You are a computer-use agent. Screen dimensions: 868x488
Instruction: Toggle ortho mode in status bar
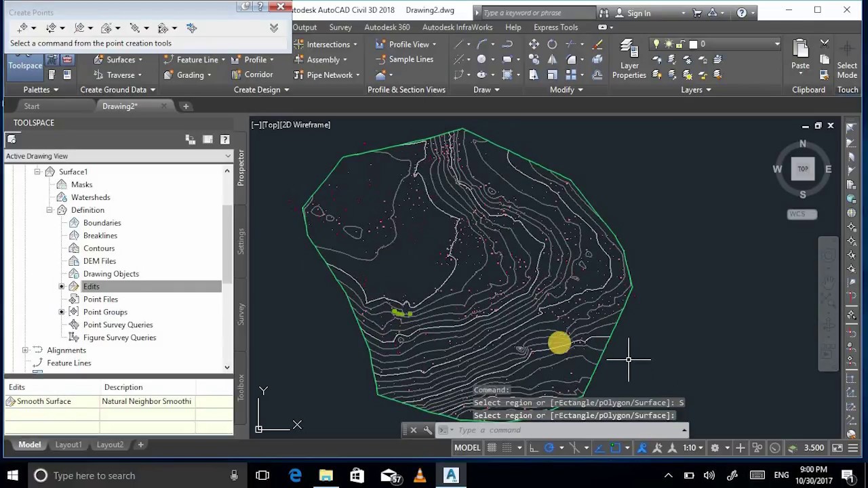click(534, 448)
